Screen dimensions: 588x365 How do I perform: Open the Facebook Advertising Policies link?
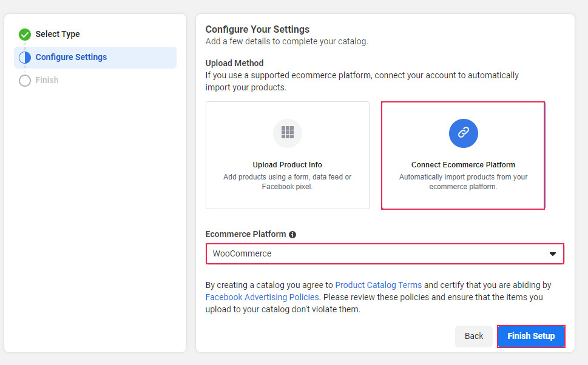pos(262,297)
